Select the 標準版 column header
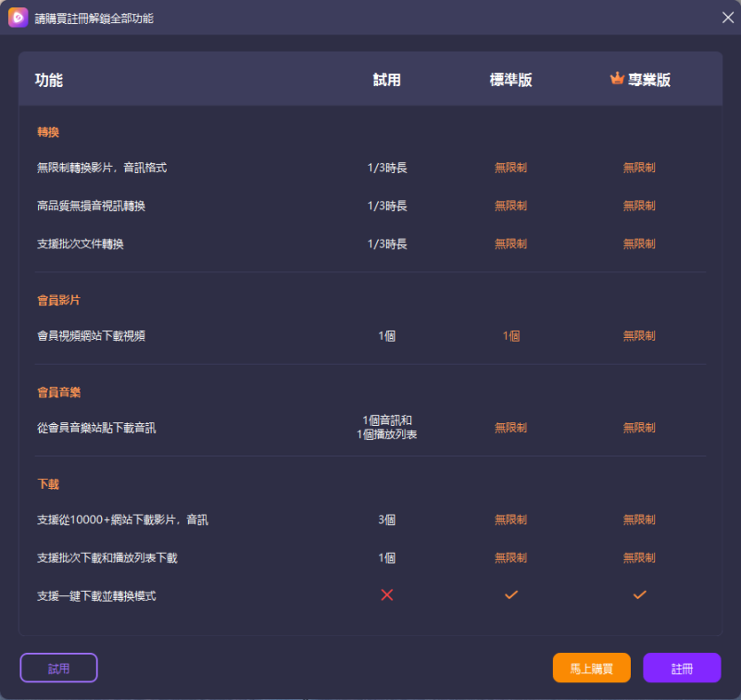 click(x=510, y=80)
